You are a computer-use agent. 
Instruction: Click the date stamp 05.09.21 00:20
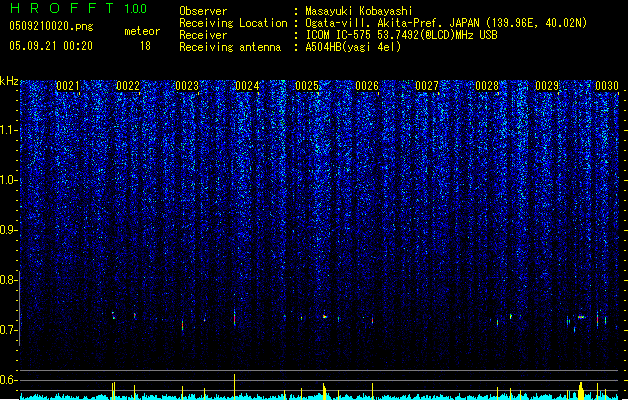click(51, 46)
